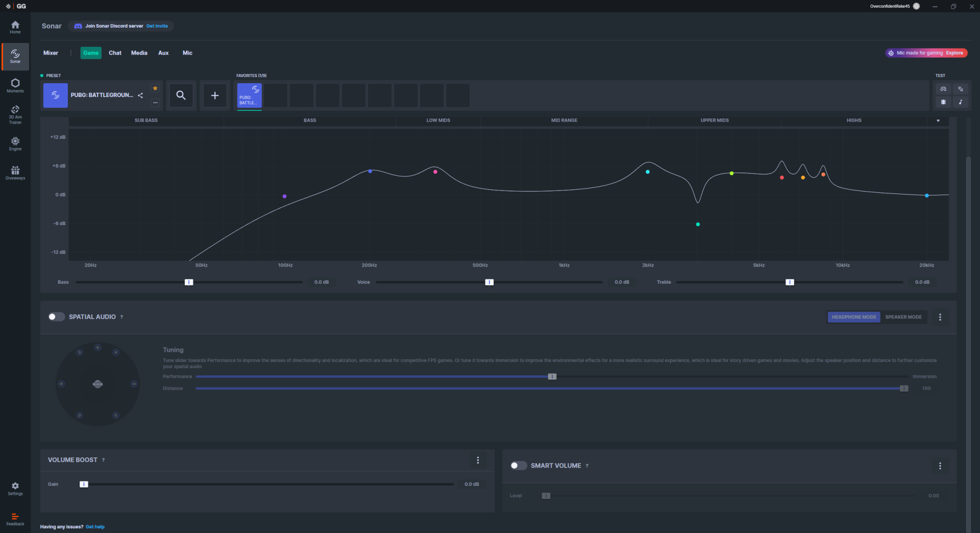This screenshot has height=533, width=980.
Task: Share the PUBG: BATTLEGROUNDS preset
Action: pyautogui.click(x=140, y=95)
